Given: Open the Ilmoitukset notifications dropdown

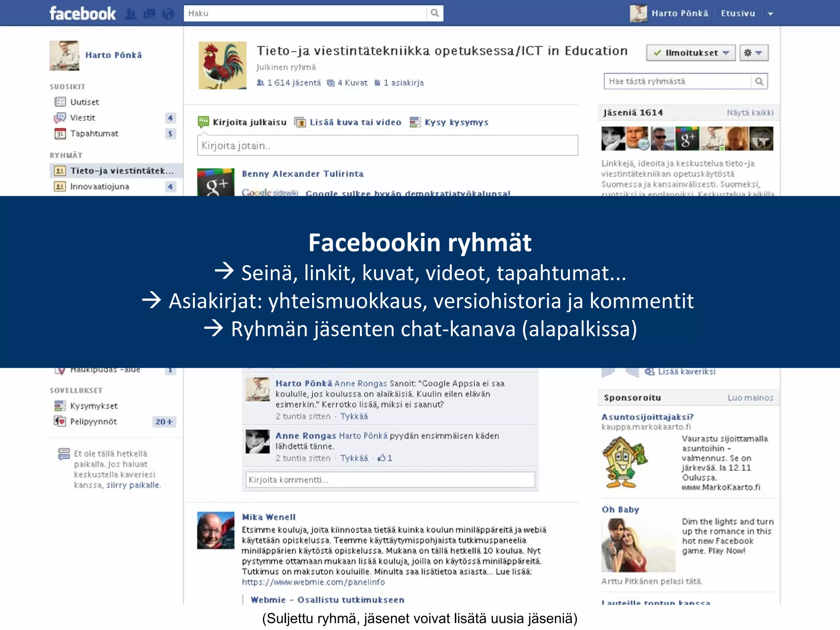Looking at the screenshot, I should pos(691,53).
